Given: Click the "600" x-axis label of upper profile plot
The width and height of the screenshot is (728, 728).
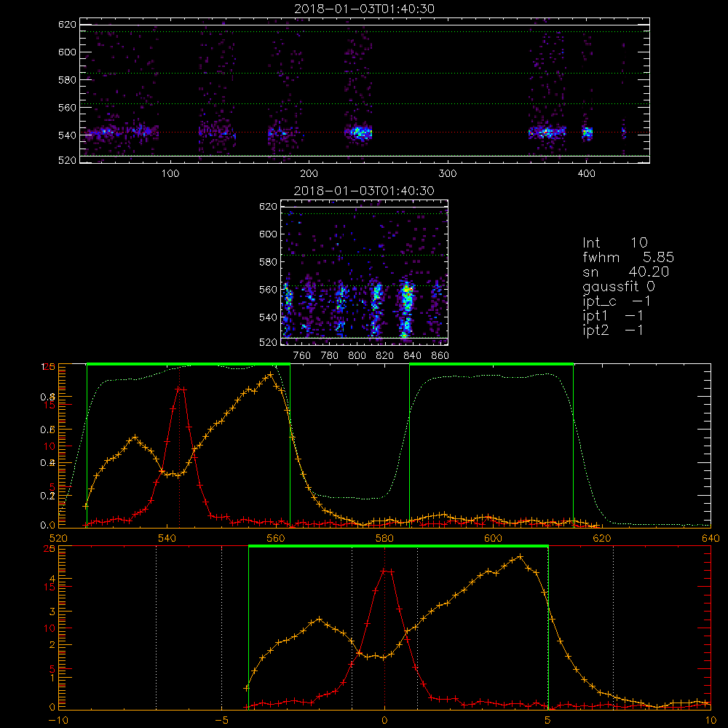Looking at the screenshot, I should tap(493, 538).
